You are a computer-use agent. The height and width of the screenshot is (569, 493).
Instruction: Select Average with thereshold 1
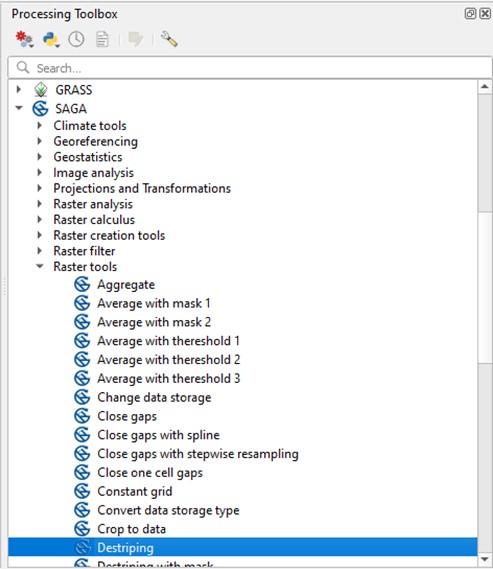(168, 341)
